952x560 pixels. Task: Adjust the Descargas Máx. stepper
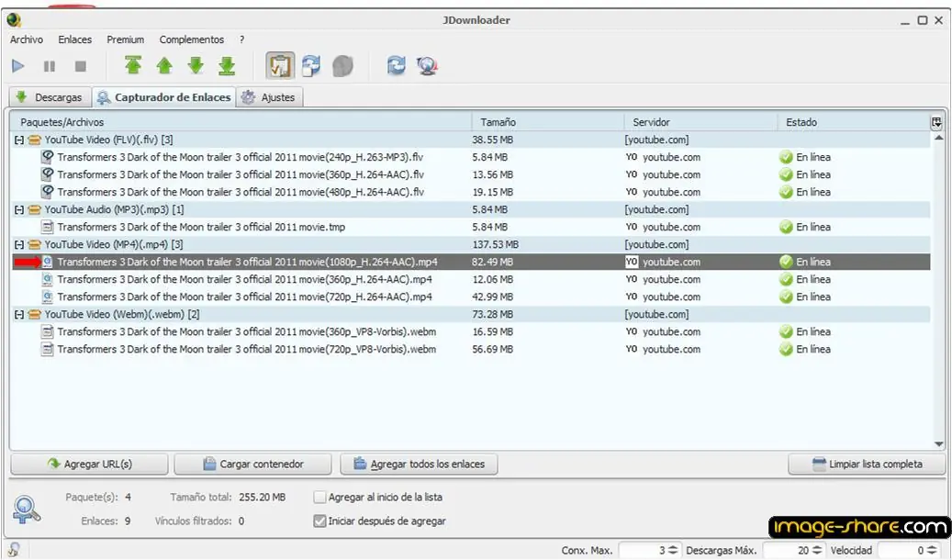click(x=817, y=550)
